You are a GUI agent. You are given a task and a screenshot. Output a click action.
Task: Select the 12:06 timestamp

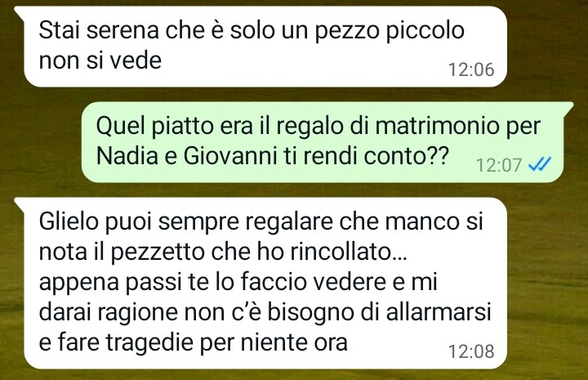point(471,69)
